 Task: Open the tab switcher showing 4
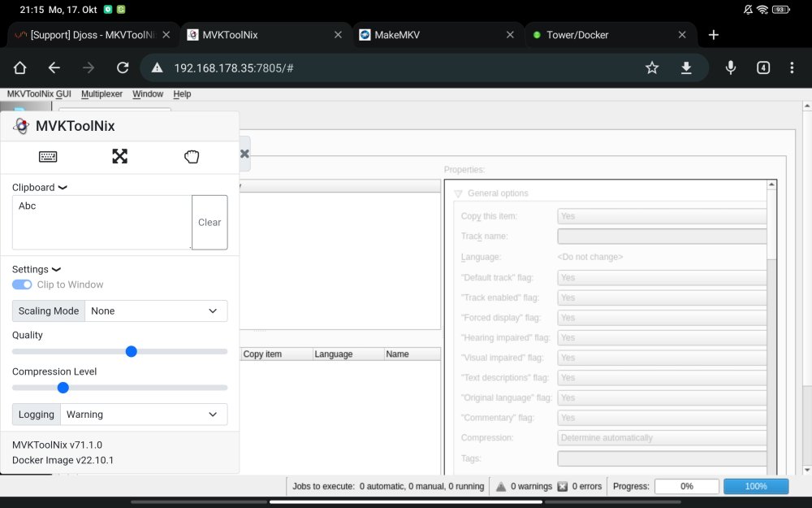[x=763, y=68]
